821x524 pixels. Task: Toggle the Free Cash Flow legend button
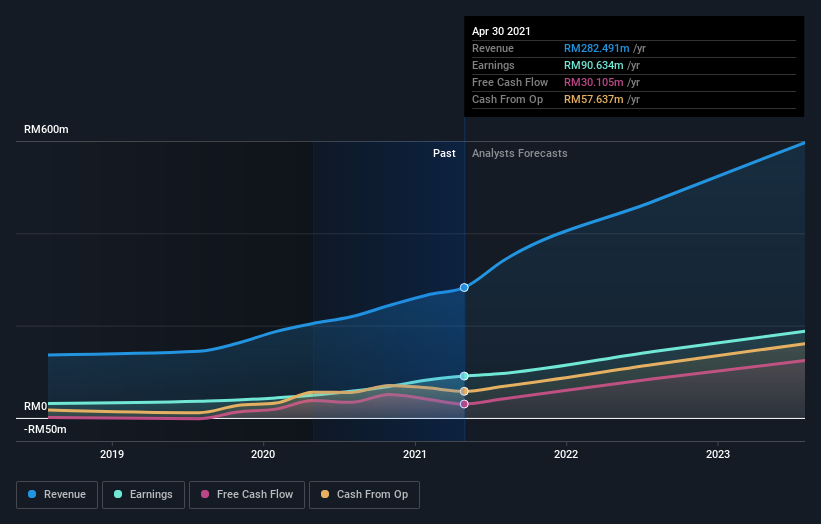click(x=247, y=495)
